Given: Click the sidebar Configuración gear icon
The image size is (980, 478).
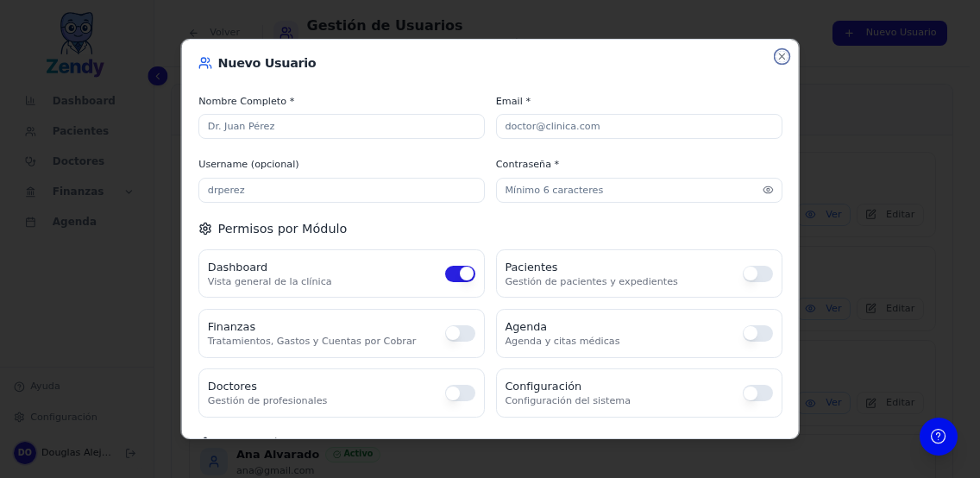Looking at the screenshot, I should 19,417.
